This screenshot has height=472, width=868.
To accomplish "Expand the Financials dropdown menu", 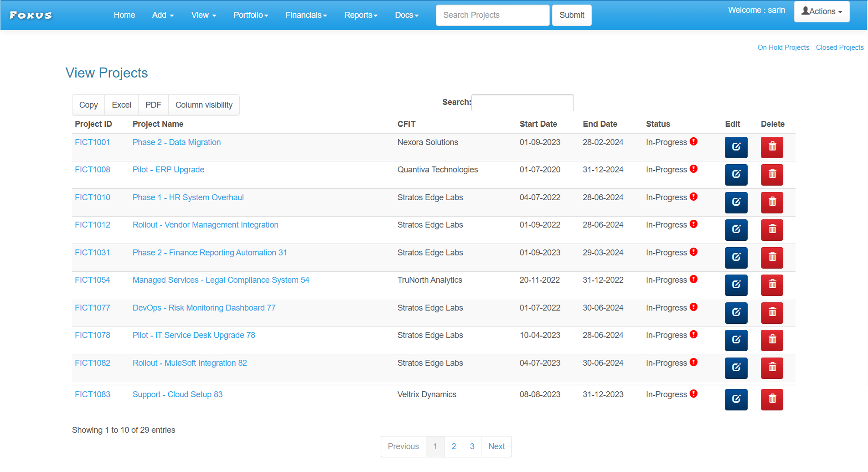I will [306, 15].
